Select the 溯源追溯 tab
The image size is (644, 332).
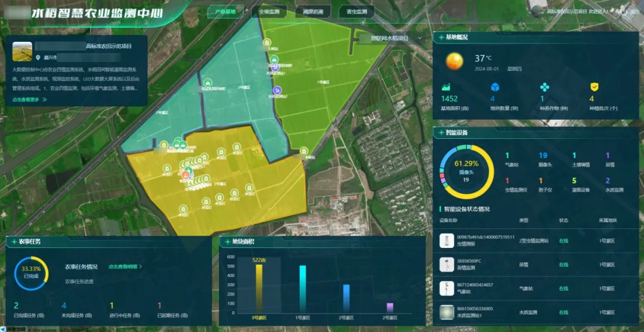[x=312, y=11]
